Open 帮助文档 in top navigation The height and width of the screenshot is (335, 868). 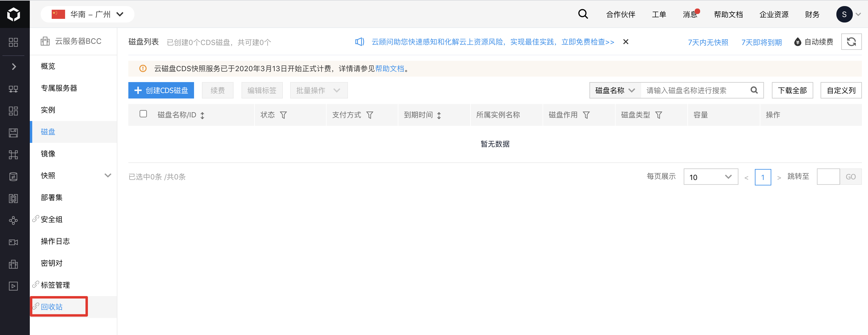[x=728, y=15]
